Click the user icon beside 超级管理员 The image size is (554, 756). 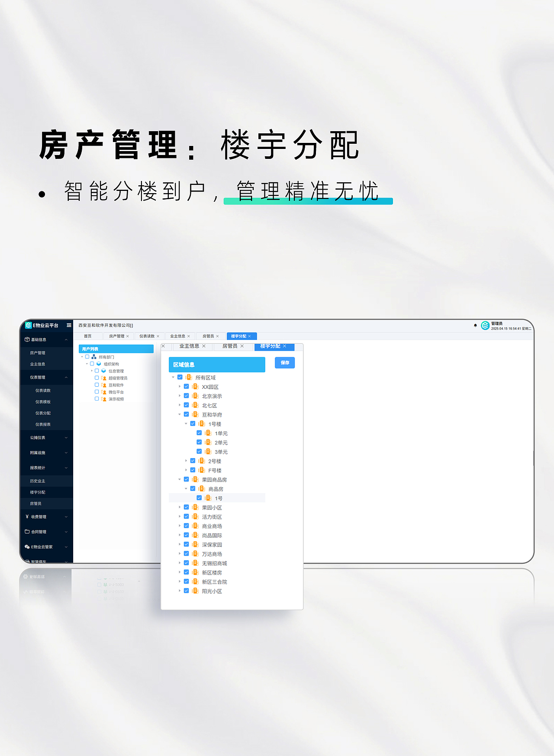coord(104,378)
